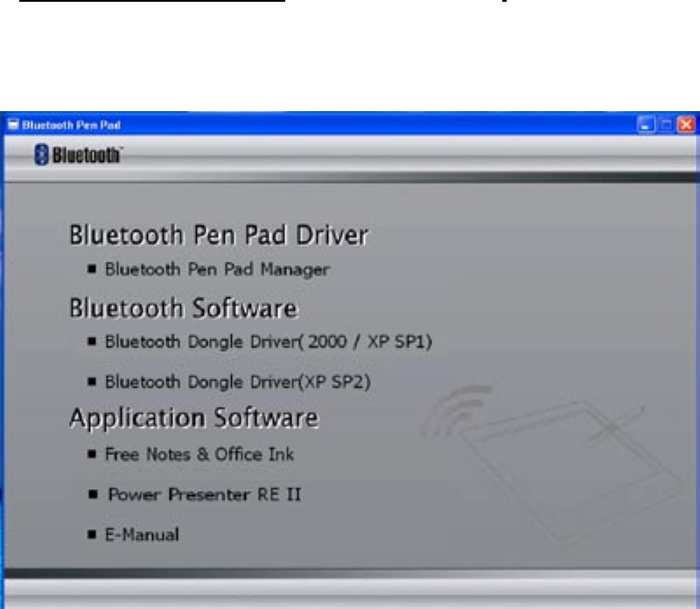The height and width of the screenshot is (609, 700).
Task: Open Bluetooth Pen Pad Manager installer
Action: (217, 269)
